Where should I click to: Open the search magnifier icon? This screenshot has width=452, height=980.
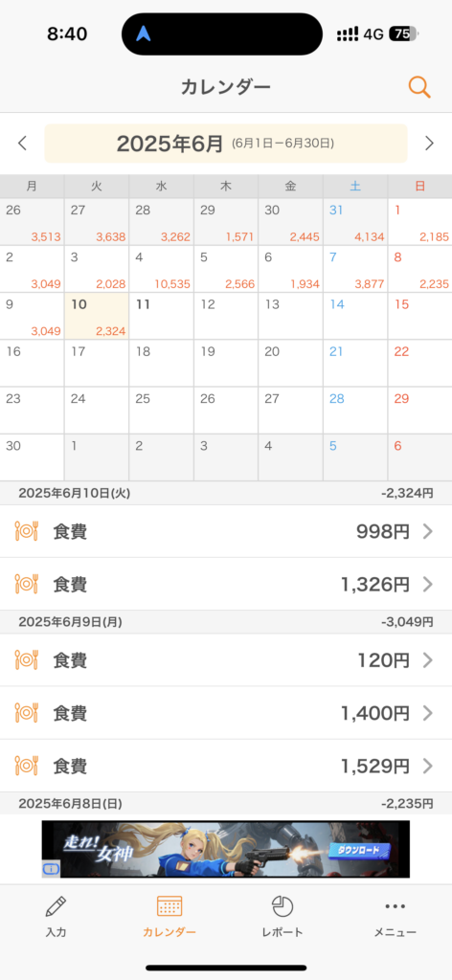pos(419,87)
